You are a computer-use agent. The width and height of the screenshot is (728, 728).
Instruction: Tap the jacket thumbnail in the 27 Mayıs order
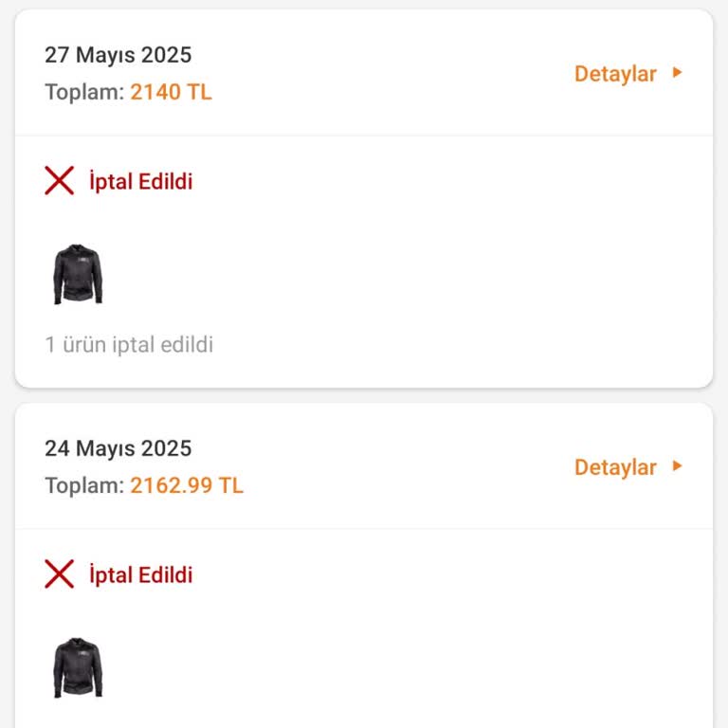(78, 274)
